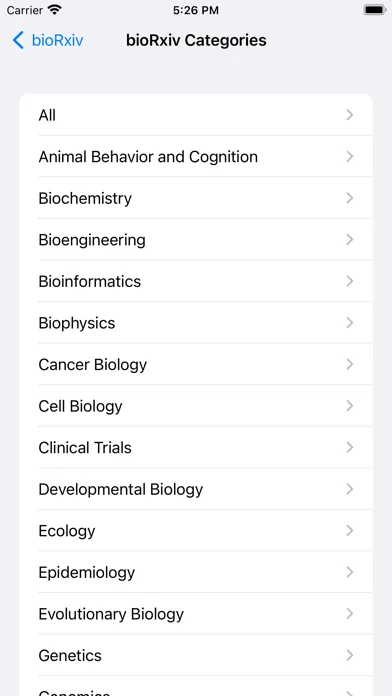392x696 pixels.
Task: Tap the chevron icon in the All row
Action: [x=350, y=115]
